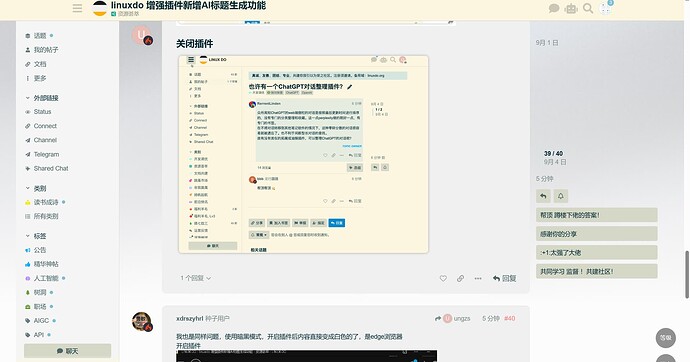Open the topic title linuxdo 增强插件
Screen dimensions: 690x362
point(188,5)
